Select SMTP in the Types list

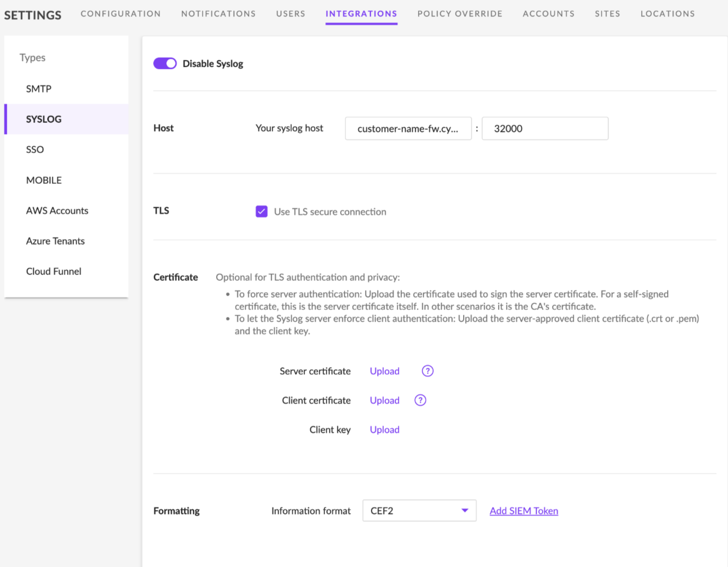point(39,88)
